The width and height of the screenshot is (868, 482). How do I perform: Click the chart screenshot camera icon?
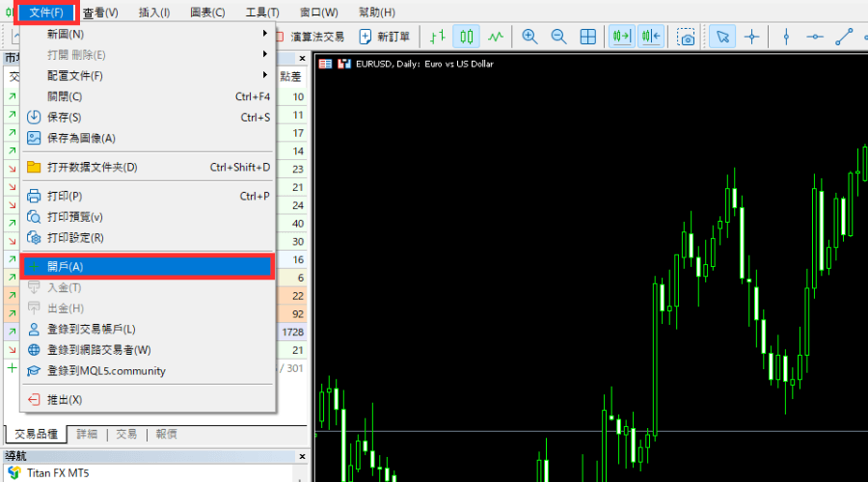686,37
